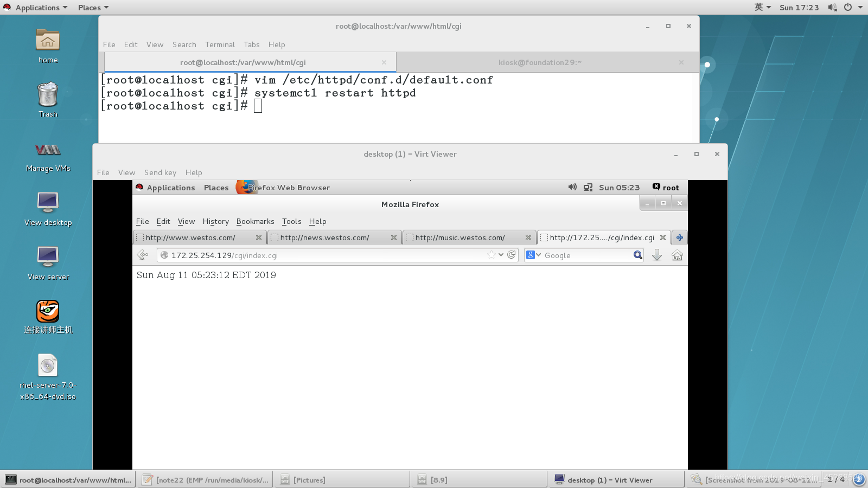Open search engine selector dropdown
This screenshot has height=488, width=868.
pyautogui.click(x=534, y=255)
